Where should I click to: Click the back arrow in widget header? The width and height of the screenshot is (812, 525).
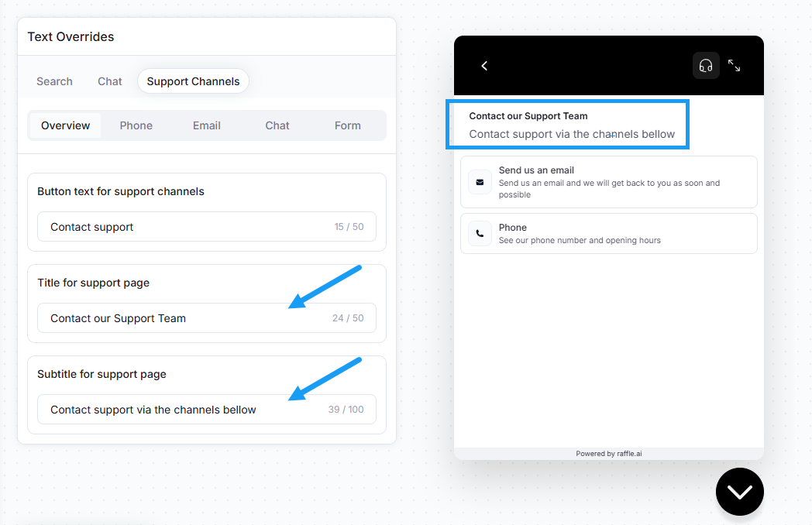pyautogui.click(x=484, y=66)
